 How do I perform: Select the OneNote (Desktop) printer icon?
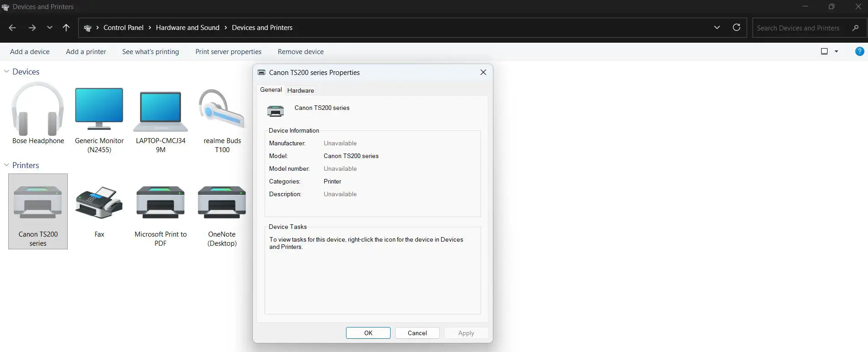(x=221, y=203)
